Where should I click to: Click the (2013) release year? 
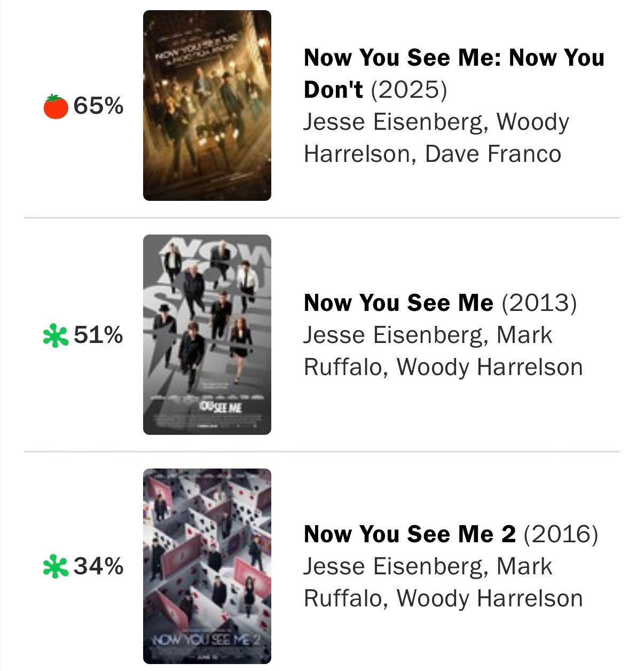coord(539,303)
